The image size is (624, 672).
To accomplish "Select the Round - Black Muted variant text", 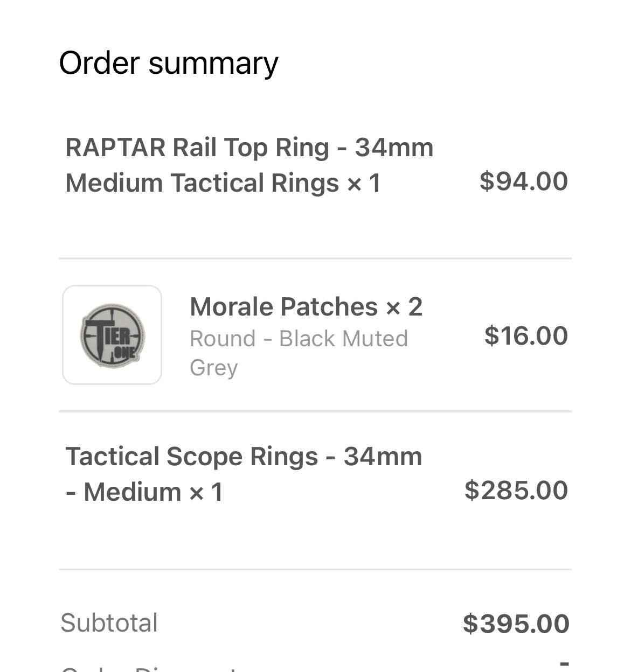I will [x=299, y=339].
